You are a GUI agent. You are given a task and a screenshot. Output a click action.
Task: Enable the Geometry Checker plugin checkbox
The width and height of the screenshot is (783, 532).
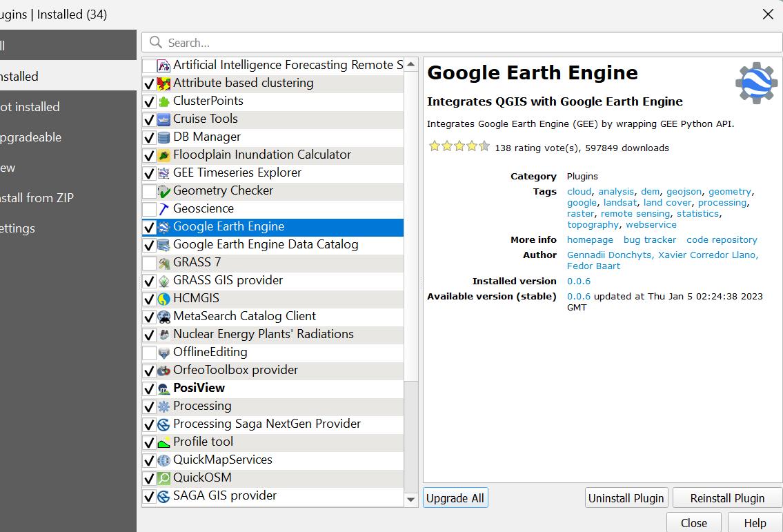[149, 191]
